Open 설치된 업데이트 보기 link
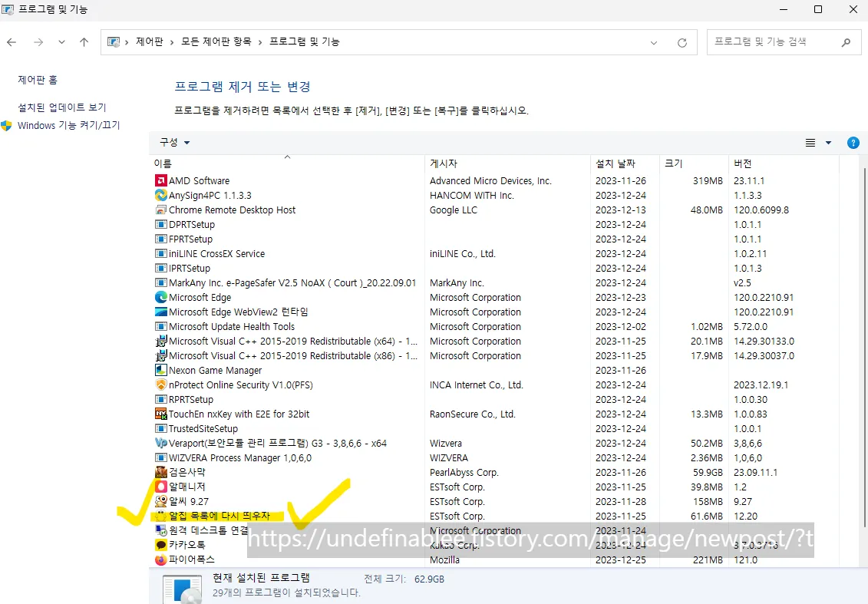868x604 pixels. point(62,107)
